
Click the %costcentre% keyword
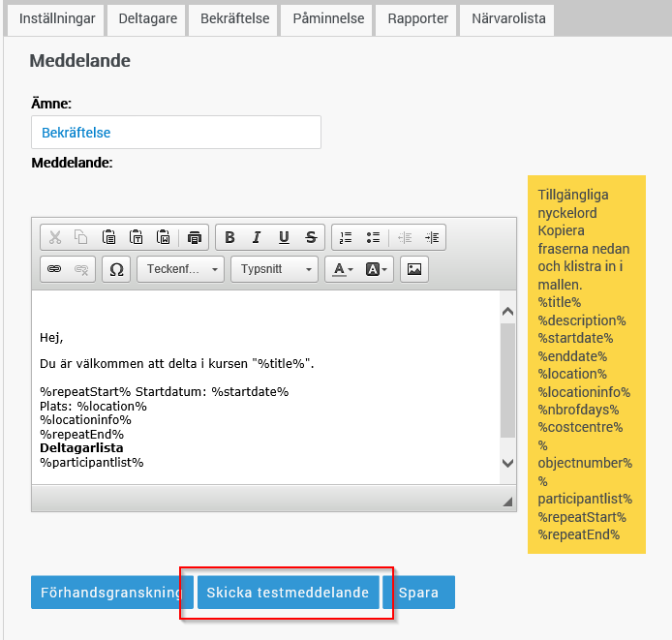click(580, 427)
